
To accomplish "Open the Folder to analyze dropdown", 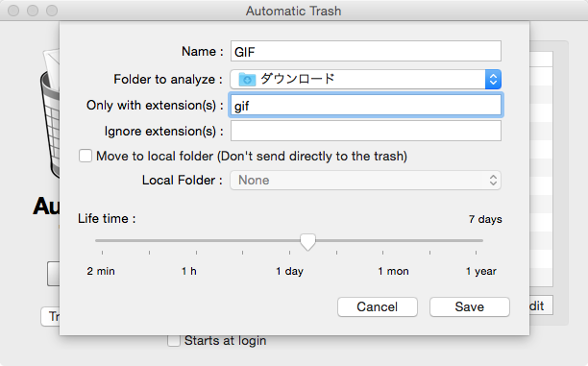I will [366, 79].
